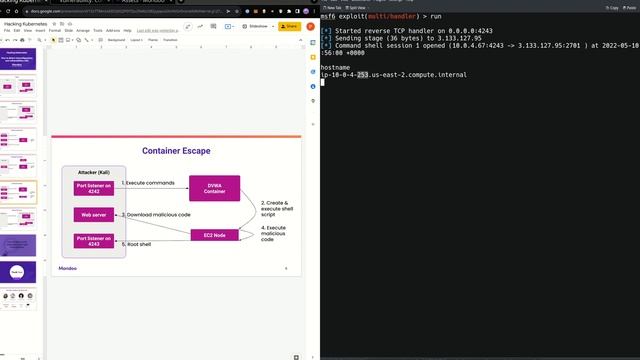Expand the Line tool dropdown arrow
This screenshot has height=360, width=640.
(x=91, y=40)
